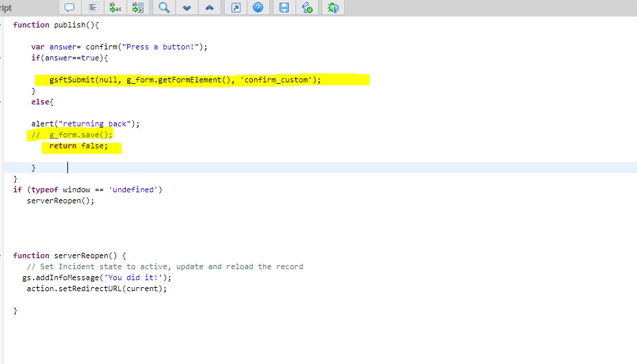637x364 pixels.
Task: Click the action.setRedirectURL(current) line
Action: tap(96, 288)
